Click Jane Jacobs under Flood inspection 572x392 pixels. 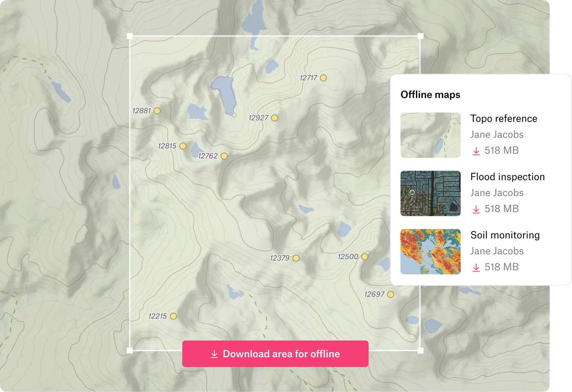pos(497,193)
